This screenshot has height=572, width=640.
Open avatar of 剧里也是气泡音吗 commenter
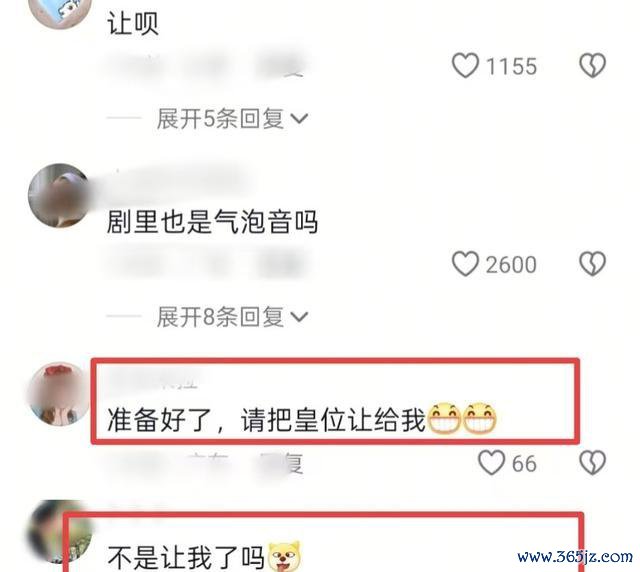(60, 195)
